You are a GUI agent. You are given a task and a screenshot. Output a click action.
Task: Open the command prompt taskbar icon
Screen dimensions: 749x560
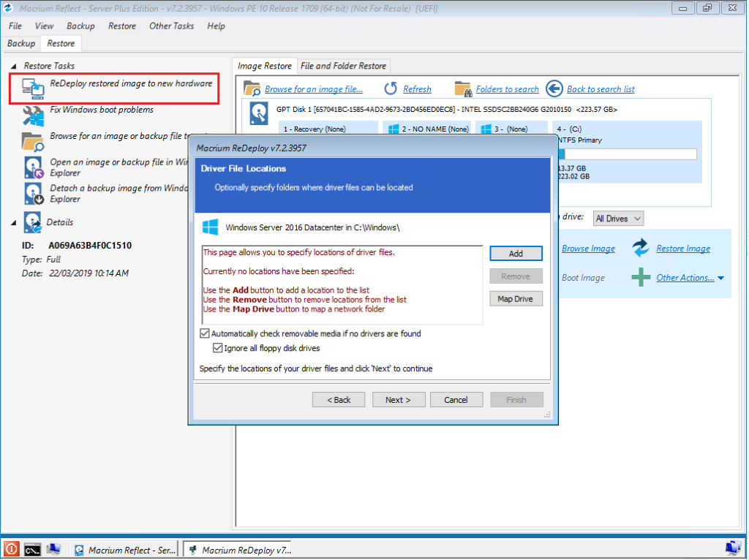32,549
